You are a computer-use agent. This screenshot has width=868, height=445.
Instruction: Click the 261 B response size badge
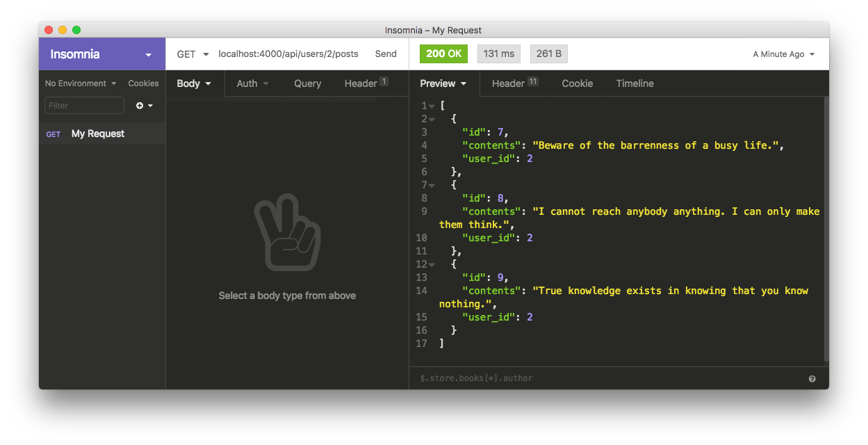tap(549, 54)
